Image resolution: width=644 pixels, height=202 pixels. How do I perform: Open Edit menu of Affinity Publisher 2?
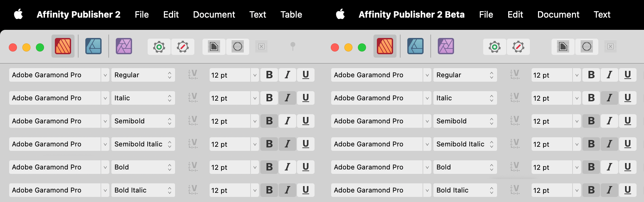point(171,15)
